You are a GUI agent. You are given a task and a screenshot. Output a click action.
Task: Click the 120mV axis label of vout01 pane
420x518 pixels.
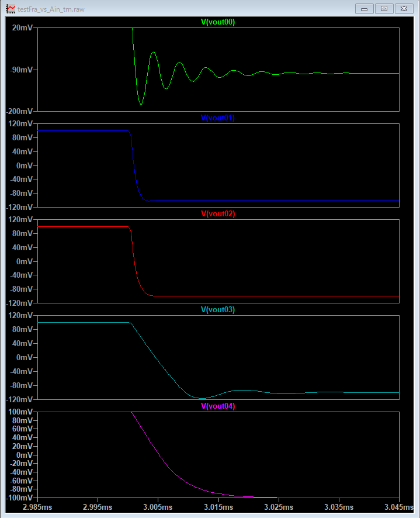point(20,123)
